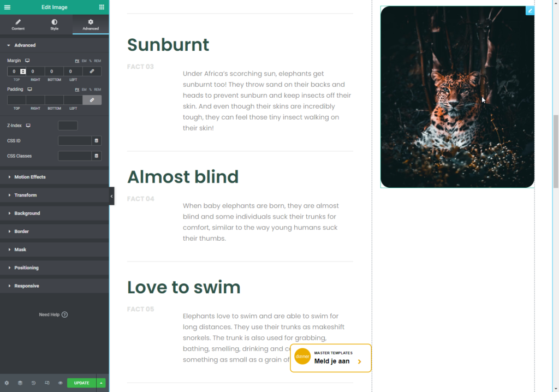Switch to the Style tab
Viewport: 559px width, 392px height.
click(55, 25)
